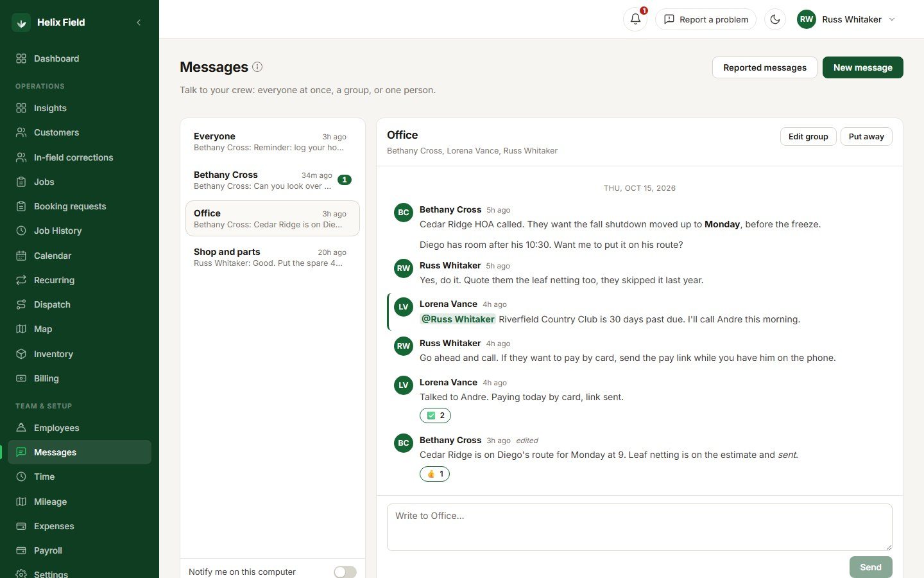Viewport: 924px width, 578px height.
Task: Open the Jobs menu item
Action: [x=80, y=182]
